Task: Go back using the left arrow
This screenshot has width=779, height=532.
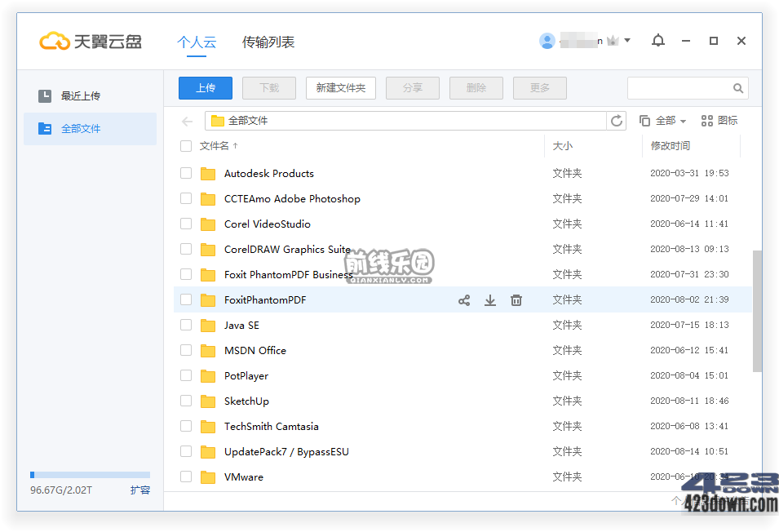Action: (188, 122)
